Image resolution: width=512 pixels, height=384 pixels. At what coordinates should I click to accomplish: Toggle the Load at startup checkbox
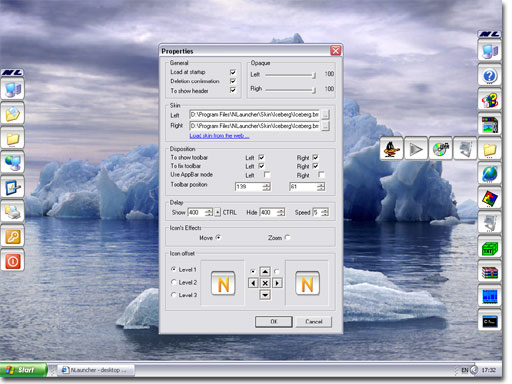233,72
